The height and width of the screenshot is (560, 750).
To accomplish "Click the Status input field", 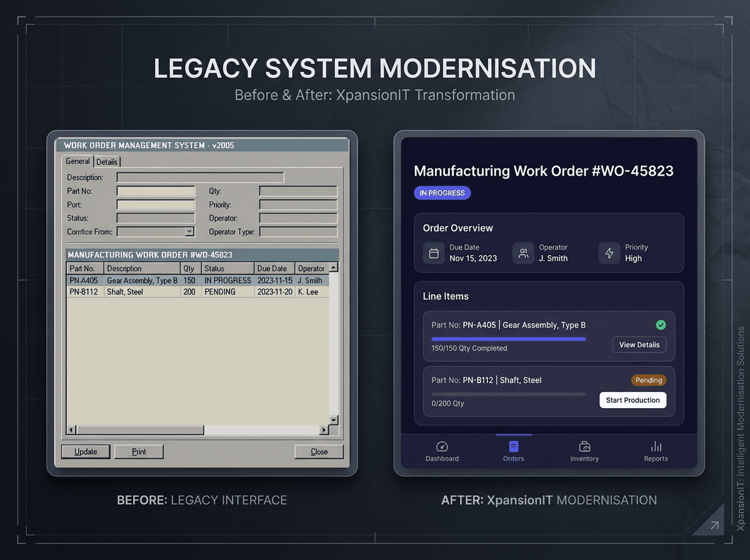I will point(156,218).
